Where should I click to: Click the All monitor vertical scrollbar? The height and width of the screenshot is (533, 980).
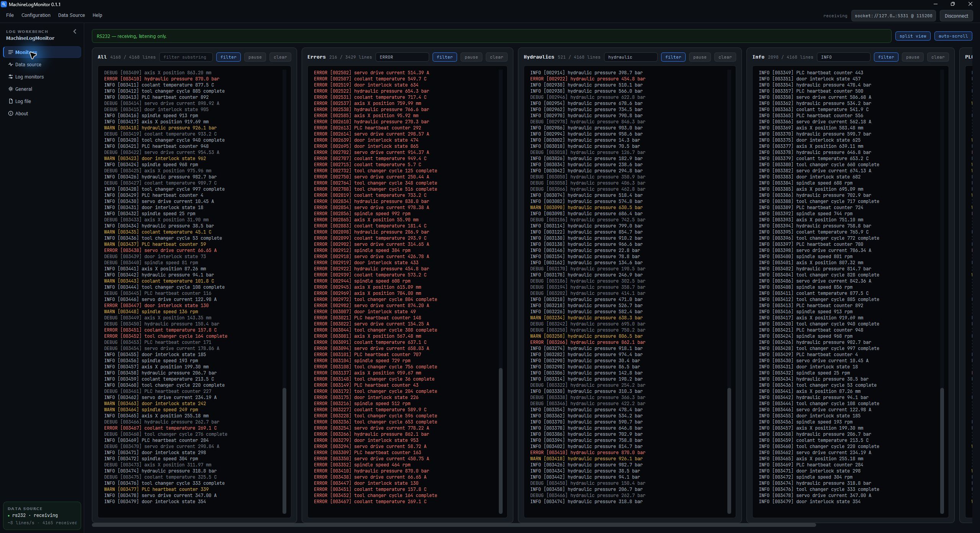(x=284, y=450)
